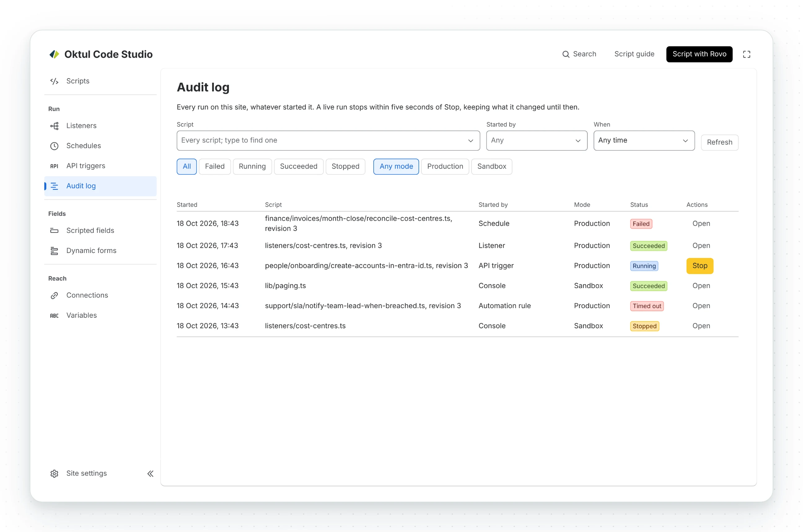Viewport: 803px width, 532px height.
Task: Toggle the Succeeded status filter
Action: point(299,167)
